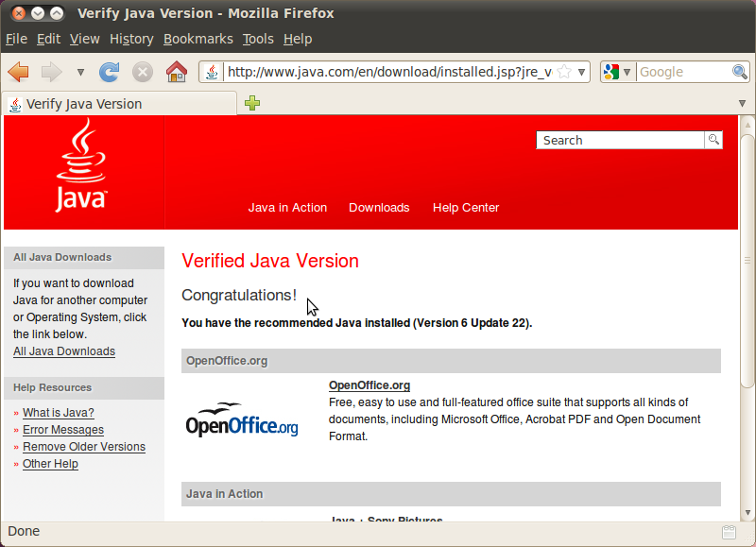
Task: Click the Done status bar text
Action: pos(24,531)
